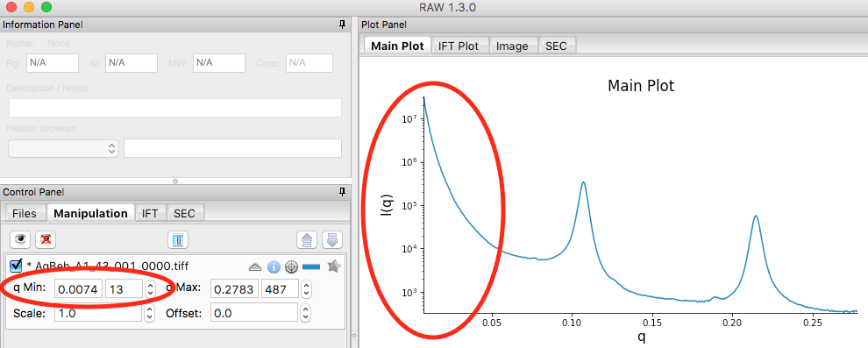Click the expand all down-arrow button
The width and height of the screenshot is (868, 348).
(331, 239)
